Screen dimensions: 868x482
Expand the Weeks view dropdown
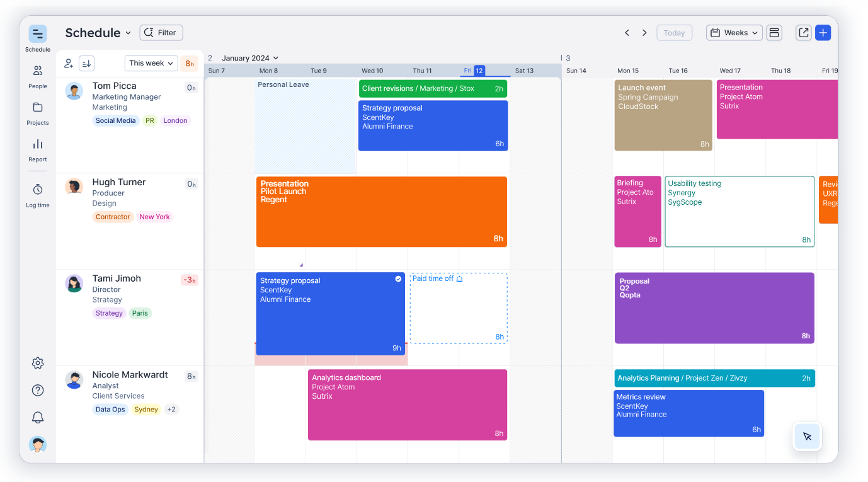coord(734,33)
